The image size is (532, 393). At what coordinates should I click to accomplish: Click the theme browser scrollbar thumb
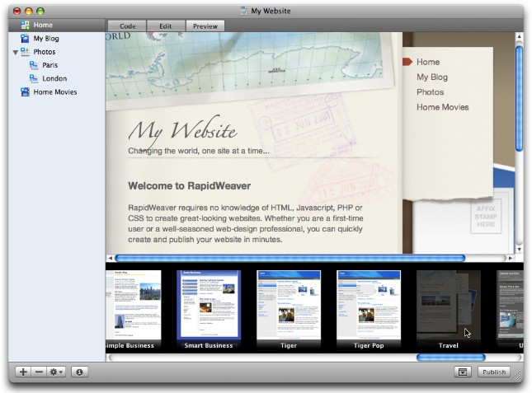pos(451,358)
